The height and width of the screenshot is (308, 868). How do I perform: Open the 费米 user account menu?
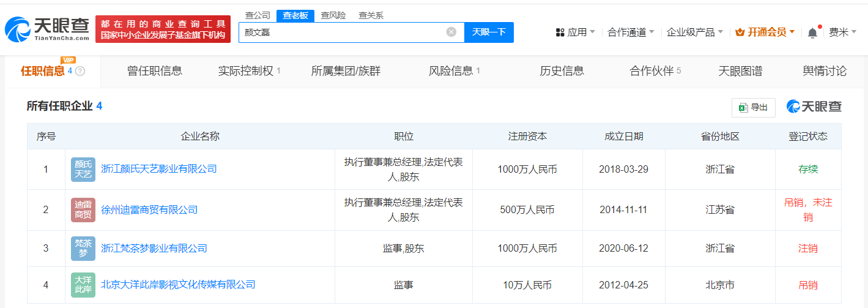pyautogui.click(x=842, y=32)
